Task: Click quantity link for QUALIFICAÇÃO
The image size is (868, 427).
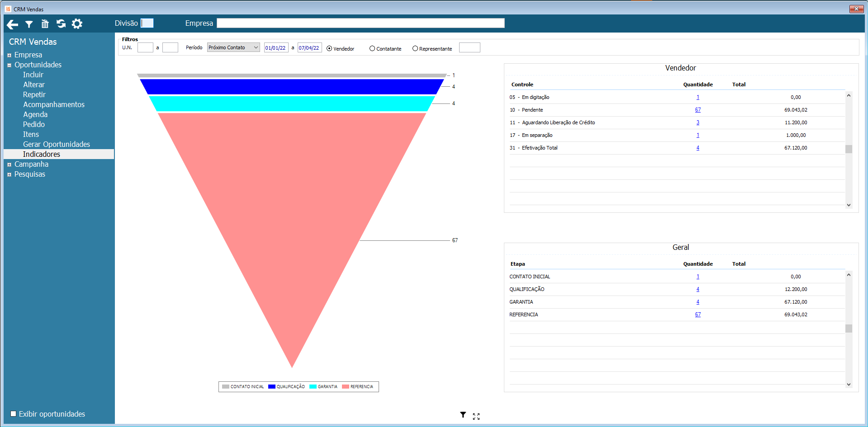Action: (x=698, y=289)
